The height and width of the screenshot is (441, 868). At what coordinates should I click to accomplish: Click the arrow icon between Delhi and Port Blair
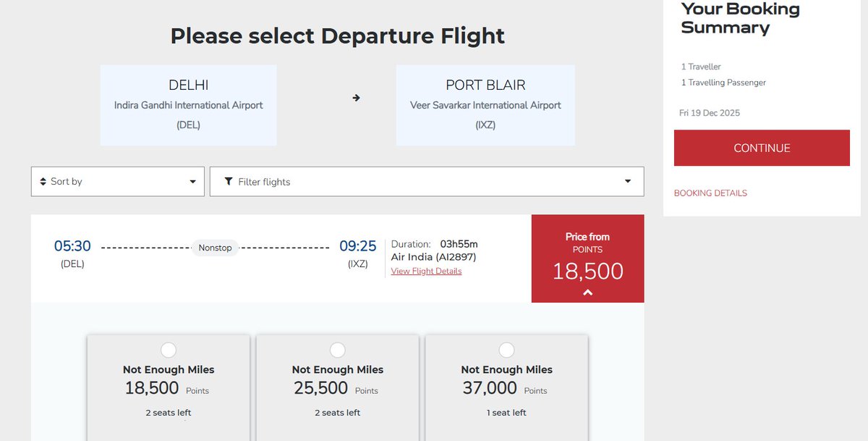[x=356, y=98]
